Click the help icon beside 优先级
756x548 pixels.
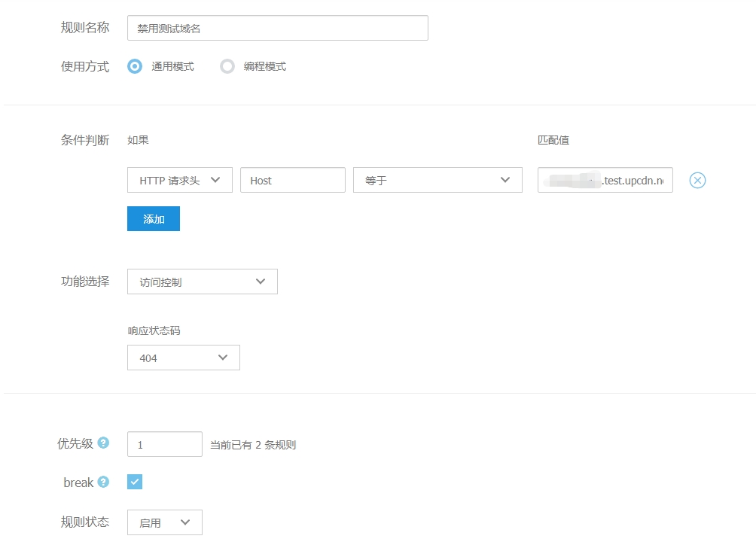pyautogui.click(x=103, y=443)
